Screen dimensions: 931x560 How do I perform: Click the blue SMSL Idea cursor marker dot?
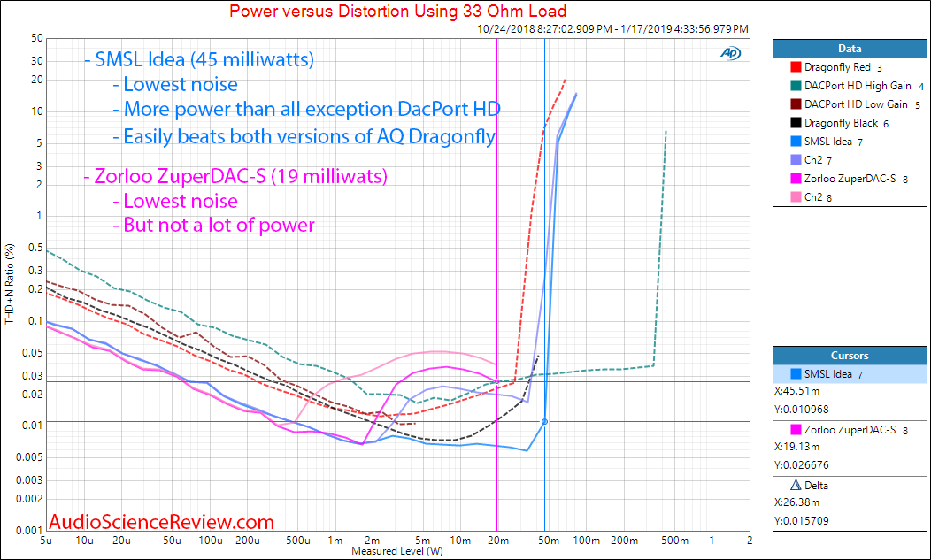[x=544, y=422]
